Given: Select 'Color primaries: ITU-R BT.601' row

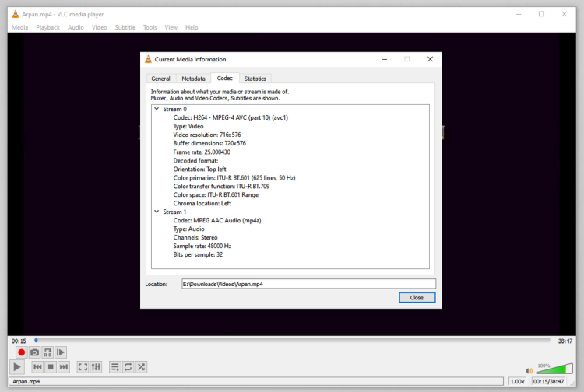Looking at the screenshot, I should [234, 177].
